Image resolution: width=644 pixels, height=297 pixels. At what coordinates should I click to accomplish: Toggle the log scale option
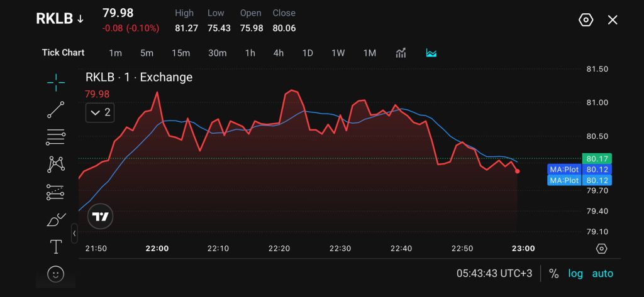[x=575, y=274]
